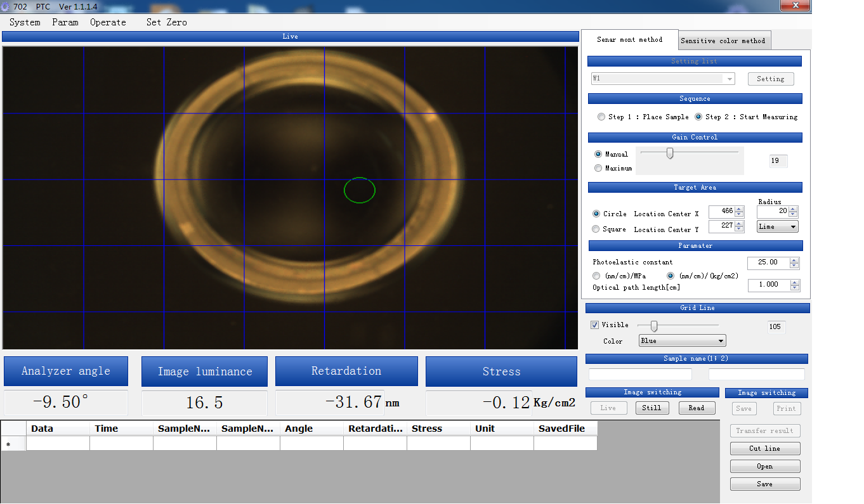Screen dimensions: 864x504
Task: Increase the Location Center X spinner
Action: click(x=739, y=209)
